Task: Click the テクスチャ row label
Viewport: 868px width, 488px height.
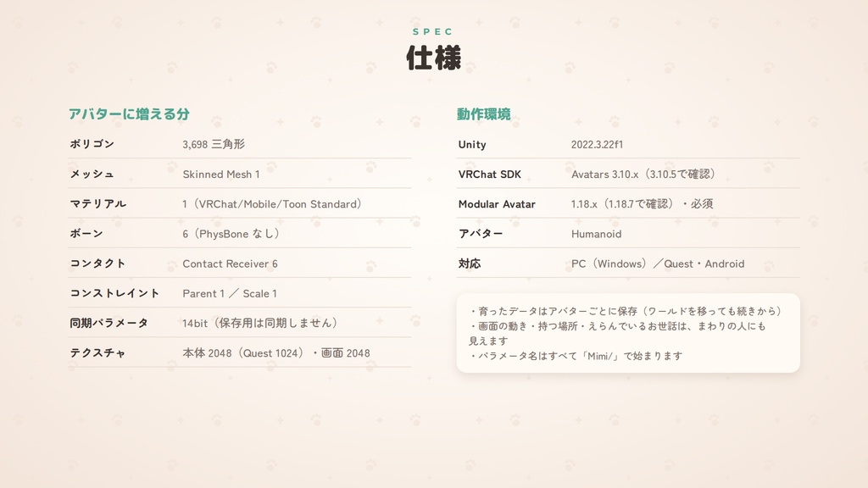Action: point(97,353)
